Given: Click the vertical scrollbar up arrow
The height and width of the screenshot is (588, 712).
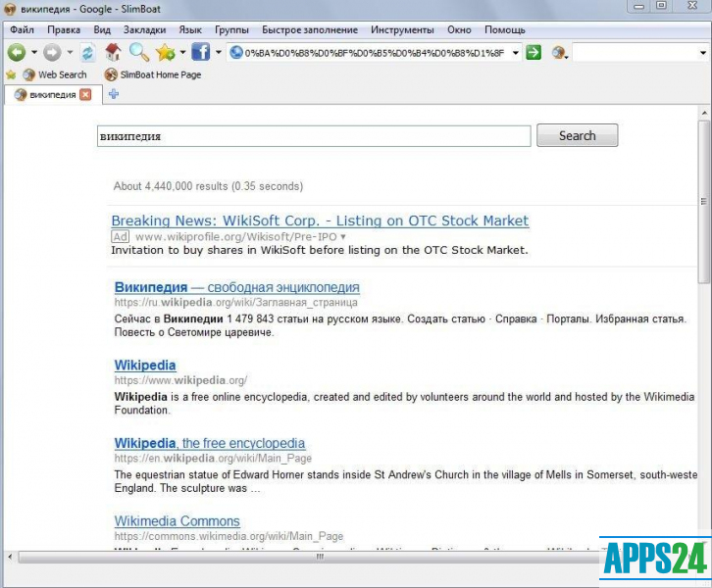Looking at the screenshot, I should 704,113.
